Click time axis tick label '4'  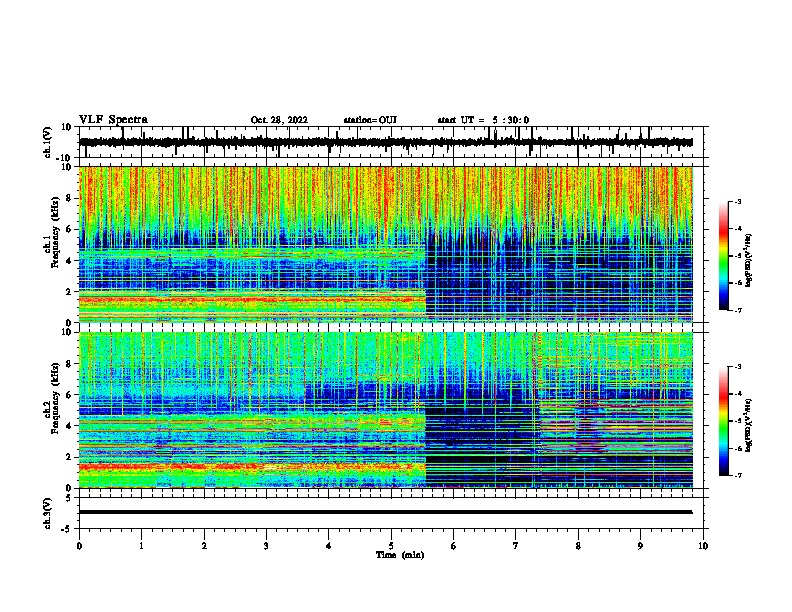tap(328, 546)
